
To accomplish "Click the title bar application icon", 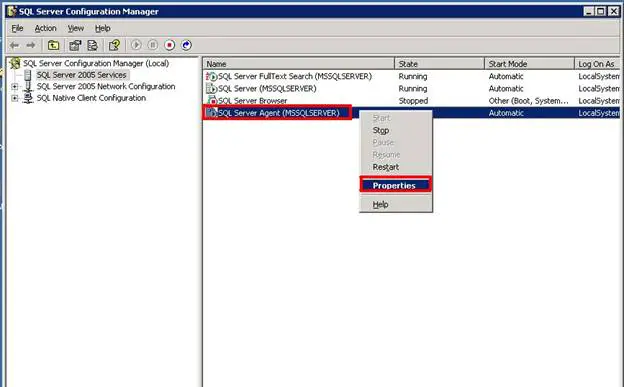I will tap(12, 12).
